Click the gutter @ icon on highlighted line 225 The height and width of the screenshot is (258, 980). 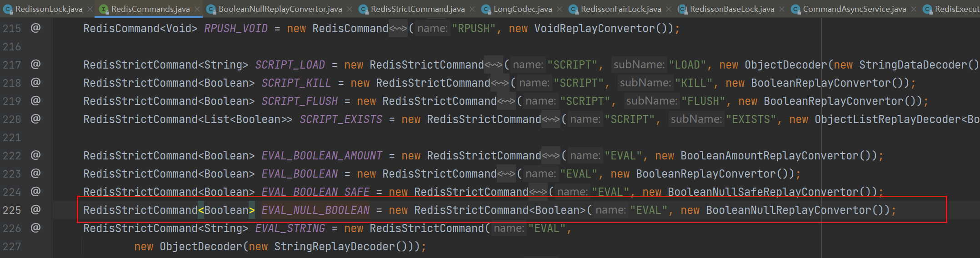click(x=35, y=210)
